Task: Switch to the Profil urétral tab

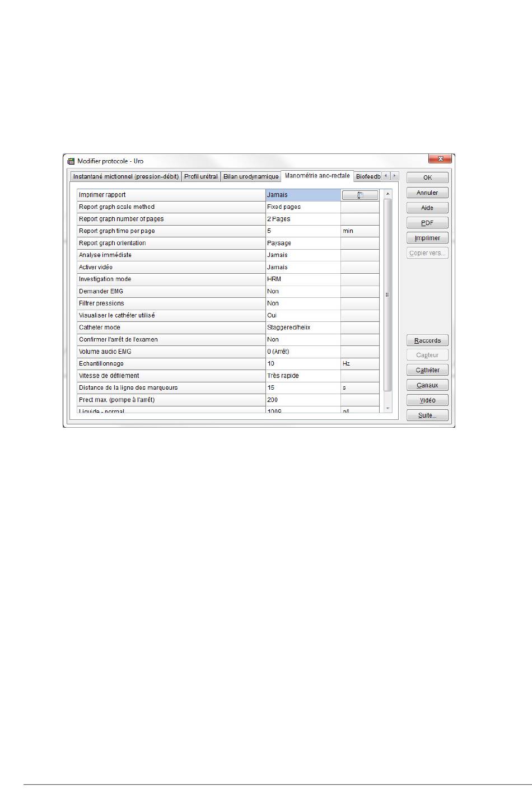Action: pyautogui.click(x=201, y=176)
